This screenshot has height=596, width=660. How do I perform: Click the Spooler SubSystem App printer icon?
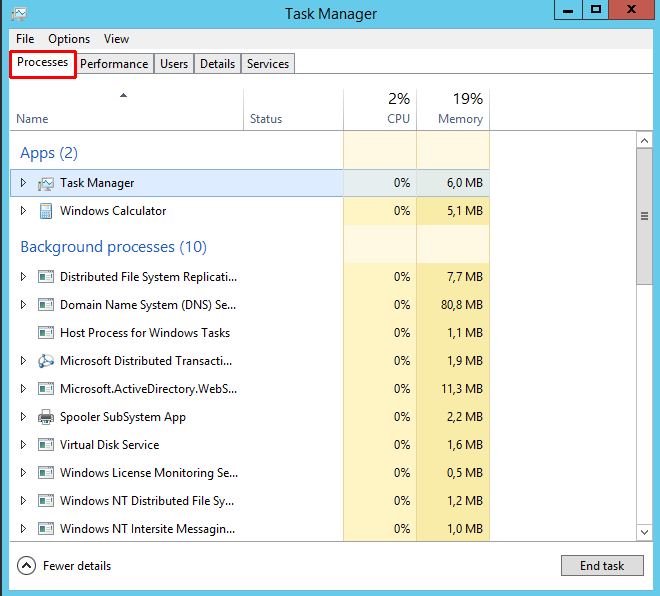click(x=46, y=417)
